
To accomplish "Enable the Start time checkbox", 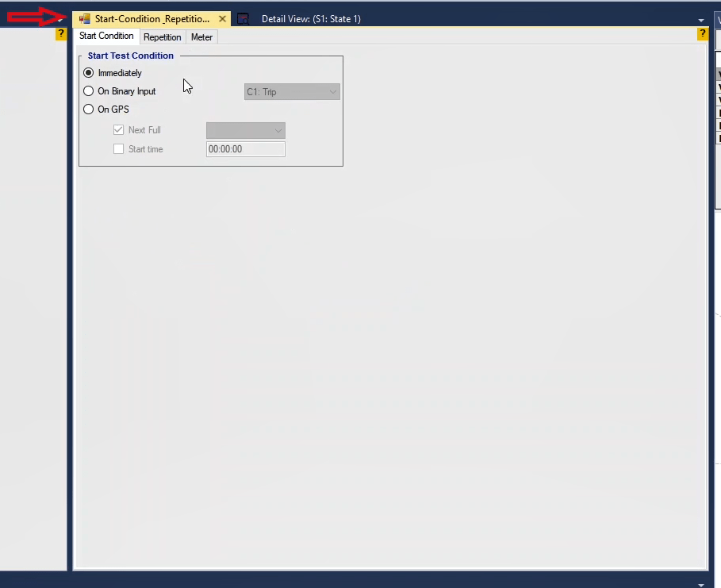I will (119, 149).
